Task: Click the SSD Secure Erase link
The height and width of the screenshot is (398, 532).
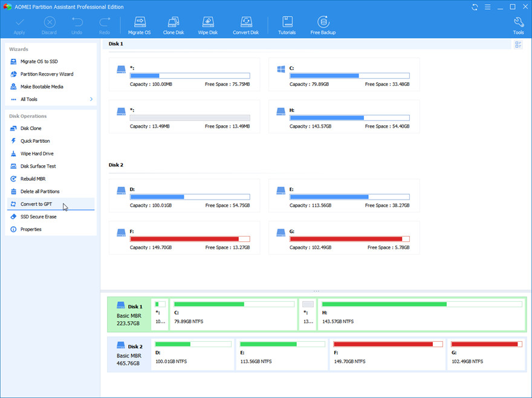Action: [38, 217]
